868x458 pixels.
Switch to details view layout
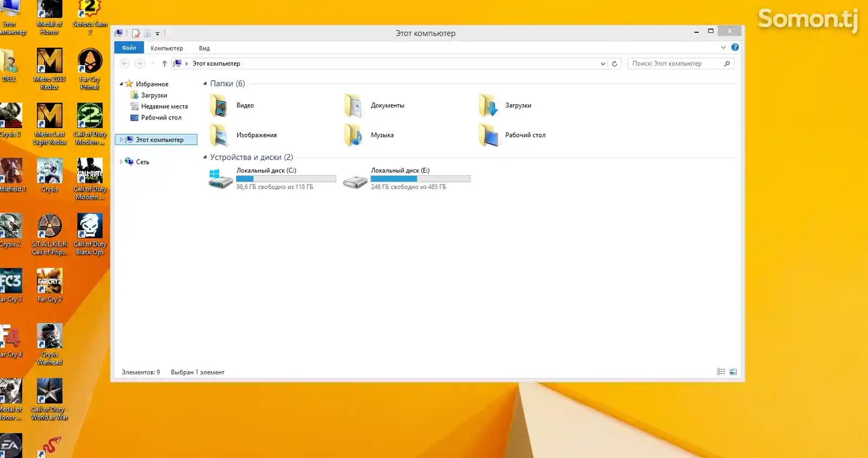pos(721,372)
